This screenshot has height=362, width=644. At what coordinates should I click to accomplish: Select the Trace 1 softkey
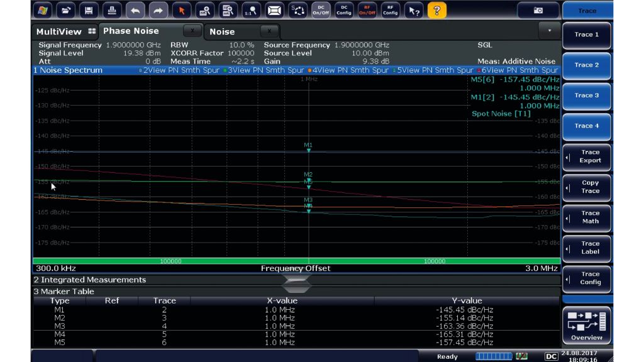point(587,35)
